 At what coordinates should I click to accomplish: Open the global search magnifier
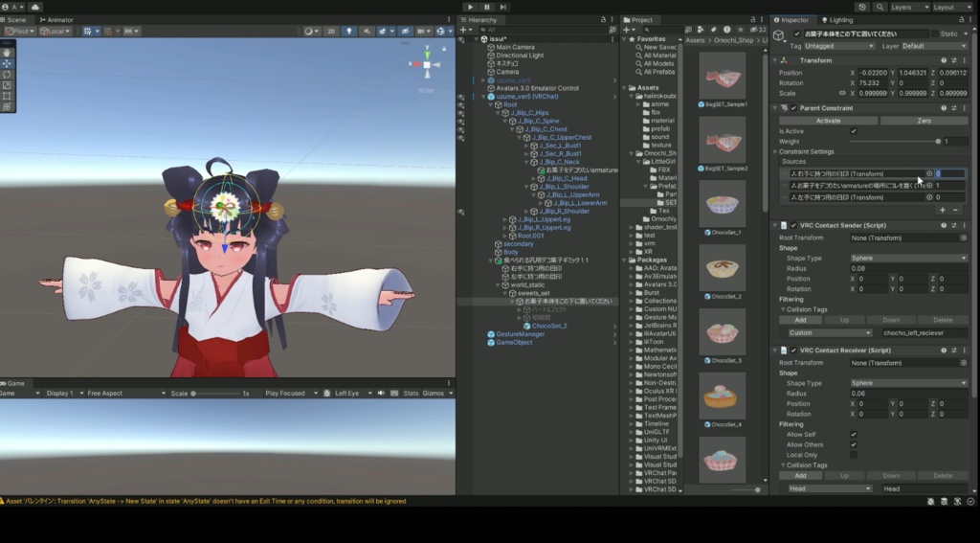pyautogui.click(x=880, y=7)
